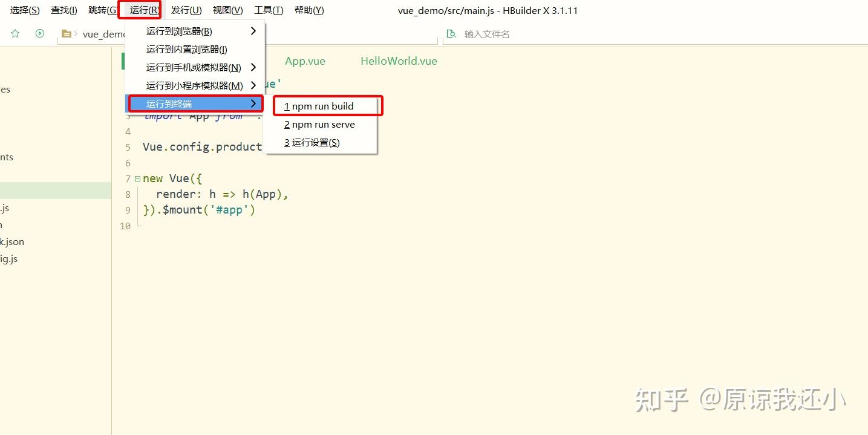Switch to the App.vue tab
868x435 pixels.
305,61
